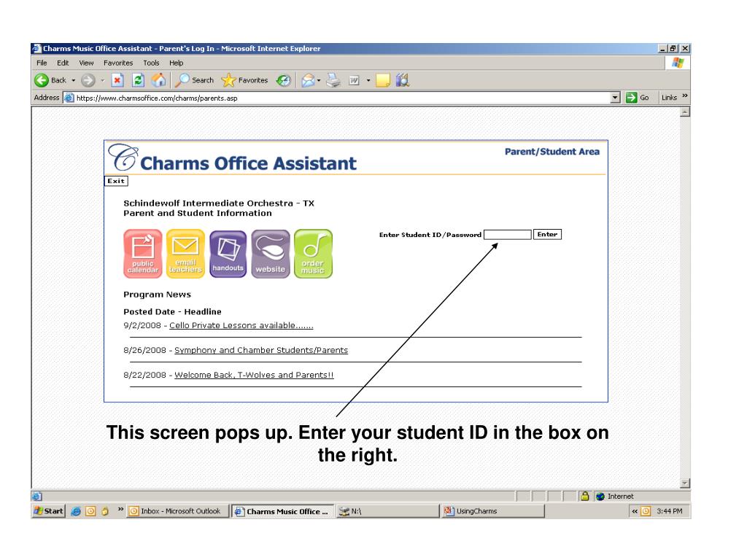
Task: Open the Edit icon dropdown arrow
Action: tap(368, 80)
